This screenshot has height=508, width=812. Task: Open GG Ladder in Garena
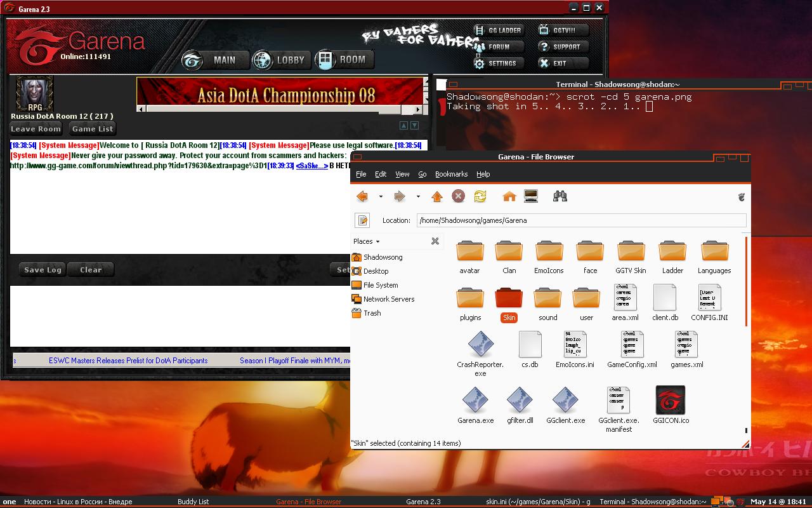(499, 30)
